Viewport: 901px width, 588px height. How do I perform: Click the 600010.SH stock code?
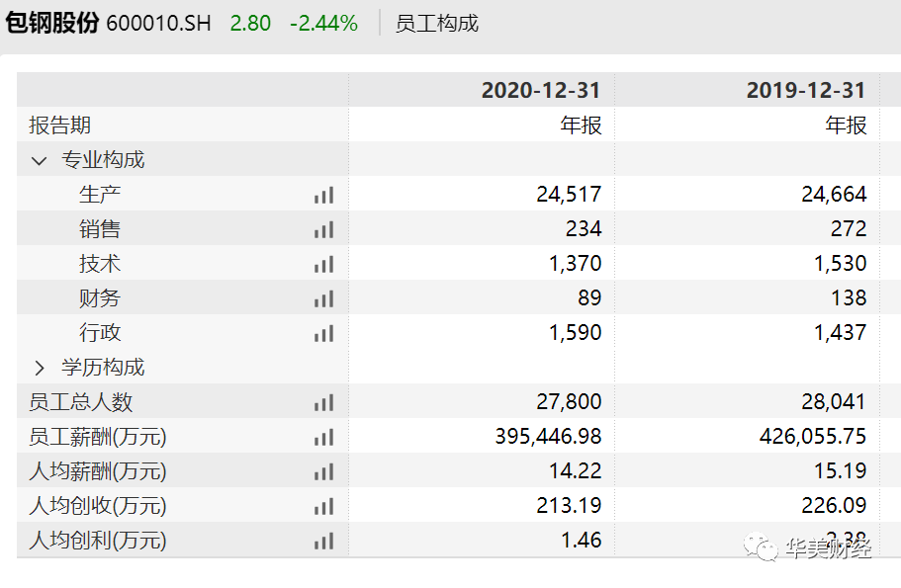coord(158,23)
